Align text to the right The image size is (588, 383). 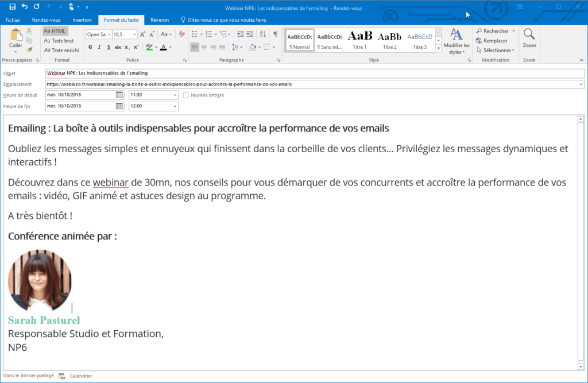pos(213,47)
